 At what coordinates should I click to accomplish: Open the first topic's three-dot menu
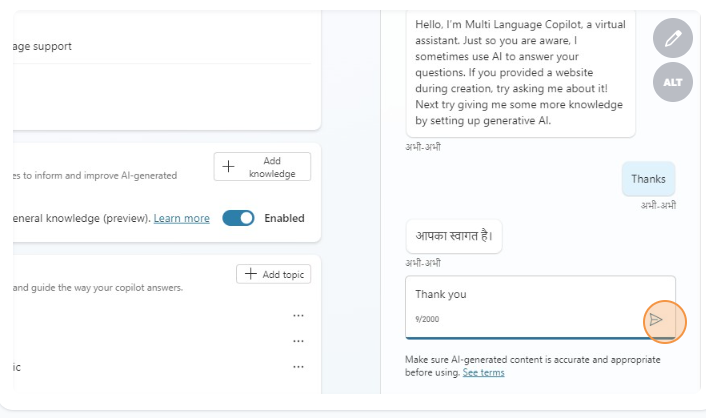pos(298,316)
